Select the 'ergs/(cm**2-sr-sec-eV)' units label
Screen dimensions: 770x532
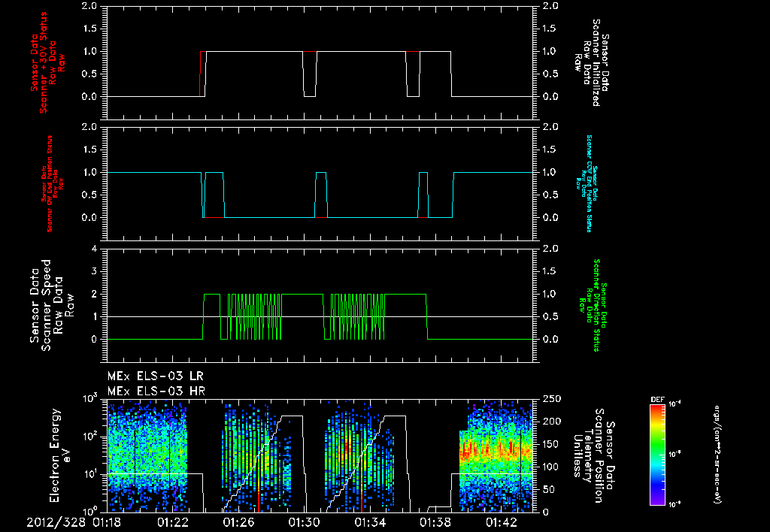[x=717, y=455]
